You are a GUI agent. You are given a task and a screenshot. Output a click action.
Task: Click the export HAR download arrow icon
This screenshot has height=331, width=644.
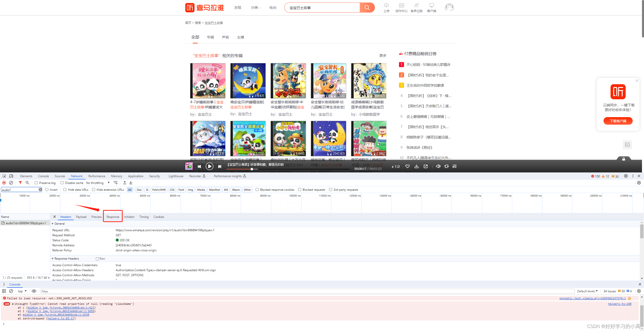(x=131, y=183)
